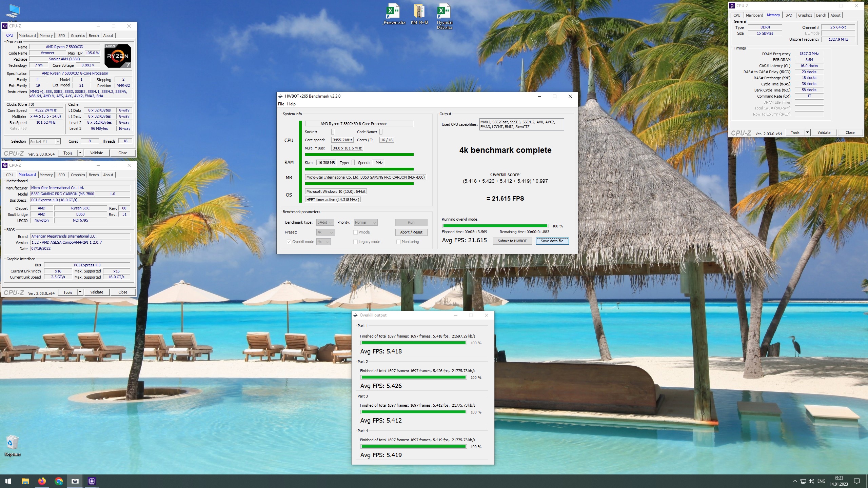The image size is (868, 488).
Task: Expand Tools arrow in CPU-Z Memory window
Action: 807,133
